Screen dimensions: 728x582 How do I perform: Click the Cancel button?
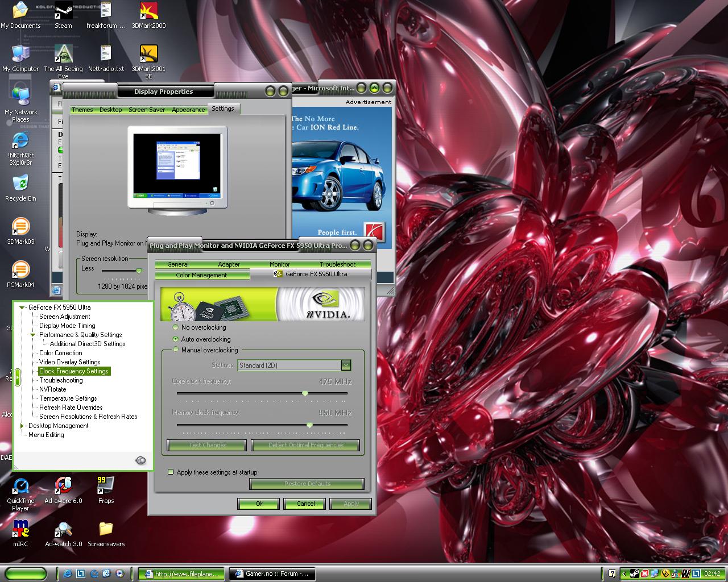[x=305, y=504]
